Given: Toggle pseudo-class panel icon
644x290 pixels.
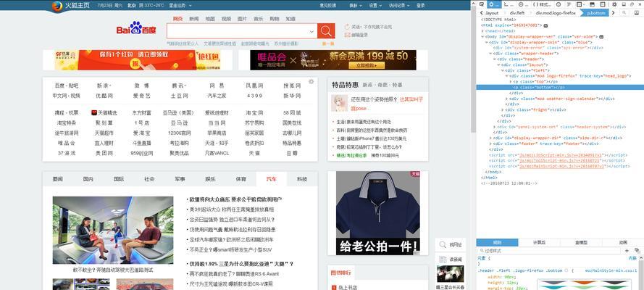Looking at the screenshot, I should (x=637, y=251).
